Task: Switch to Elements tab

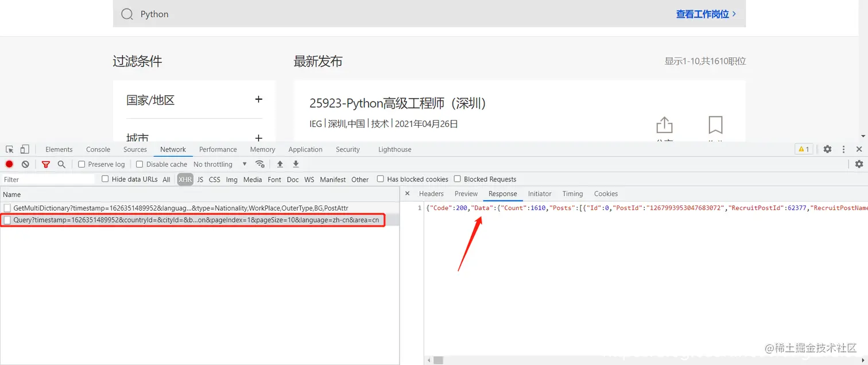Action: point(59,149)
